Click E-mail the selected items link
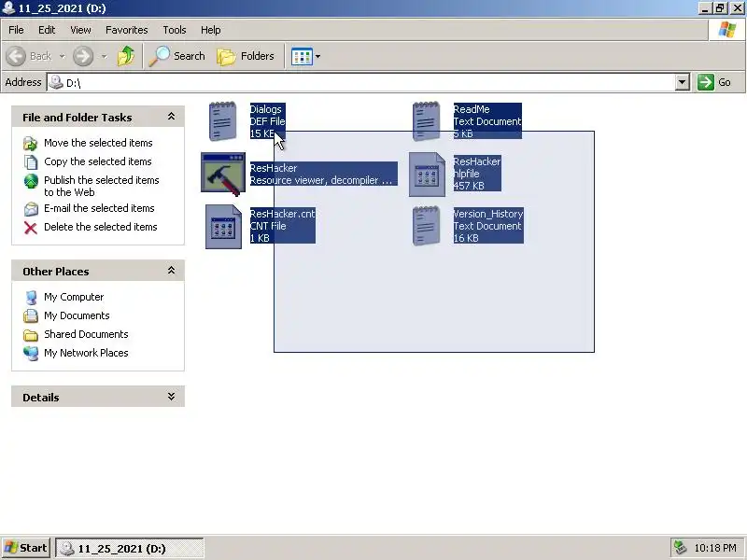The width and height of the screenshot is (747, 560). coord(99,208)
